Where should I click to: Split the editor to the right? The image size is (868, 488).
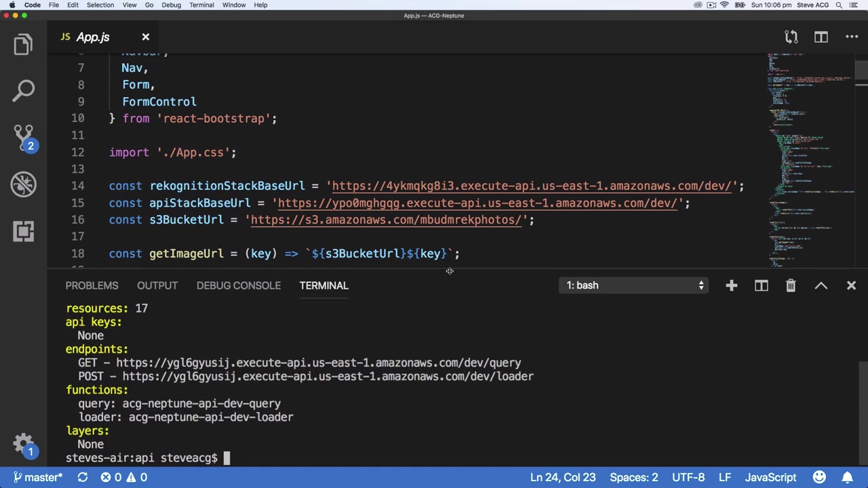coord(821,37)
